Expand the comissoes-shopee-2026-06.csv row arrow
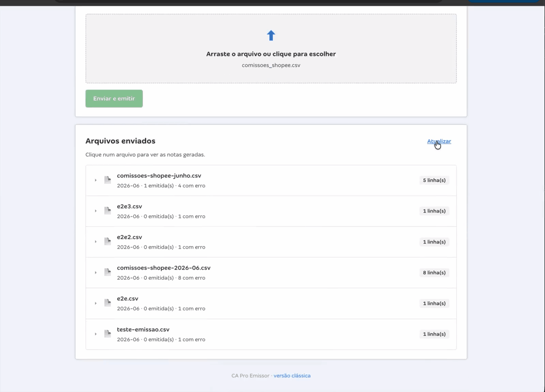 (x=96, y=273)
